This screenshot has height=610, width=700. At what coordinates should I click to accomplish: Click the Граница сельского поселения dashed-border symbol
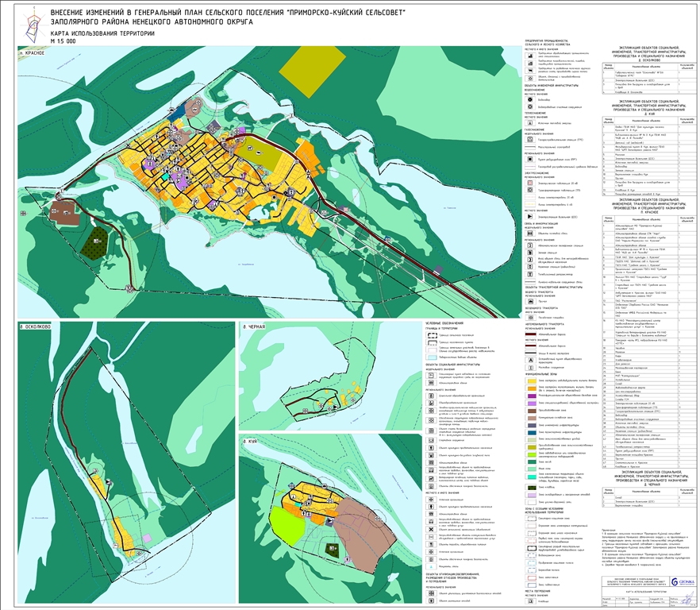pos(431,334)
